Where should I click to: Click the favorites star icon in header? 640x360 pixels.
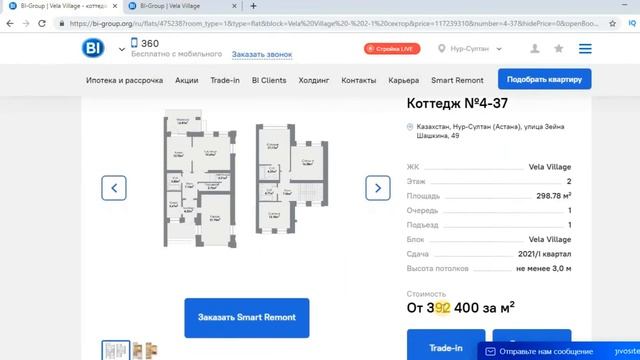559,49
